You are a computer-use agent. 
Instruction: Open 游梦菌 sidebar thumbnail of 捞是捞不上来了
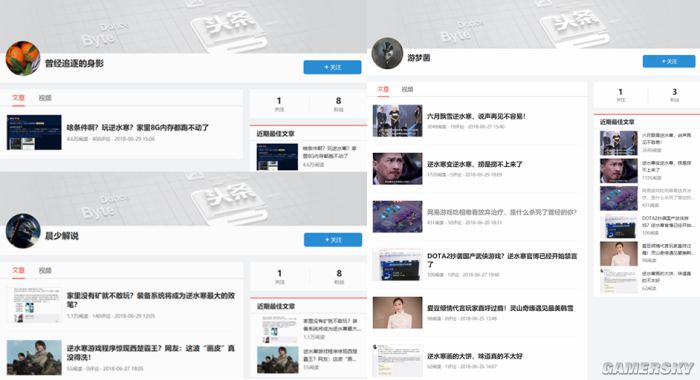point(618,171)
